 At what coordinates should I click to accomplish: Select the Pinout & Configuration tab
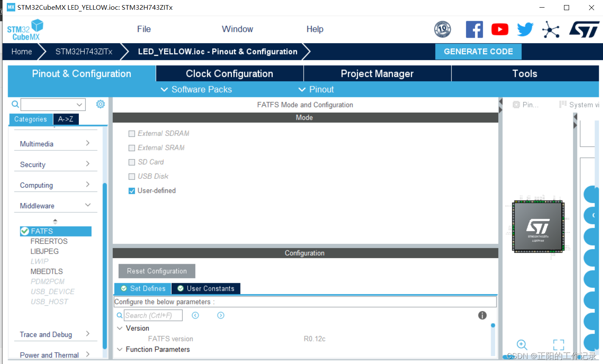pos(82,74)
